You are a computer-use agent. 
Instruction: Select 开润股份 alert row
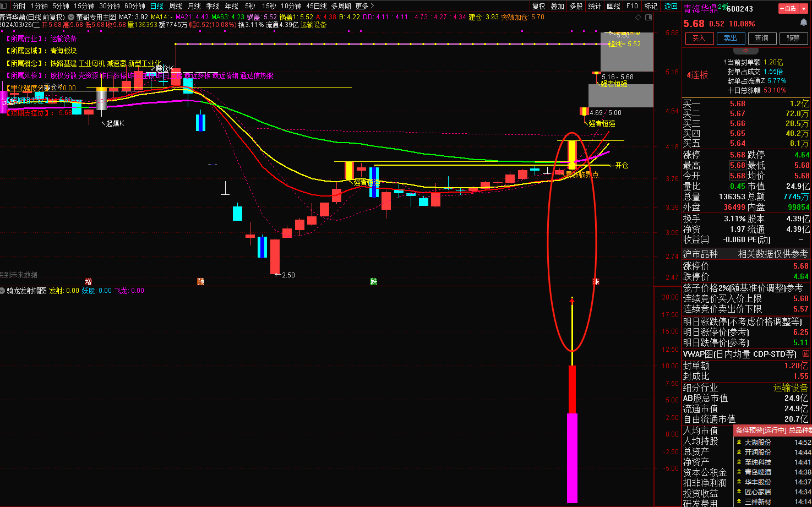tap(772, 452)
